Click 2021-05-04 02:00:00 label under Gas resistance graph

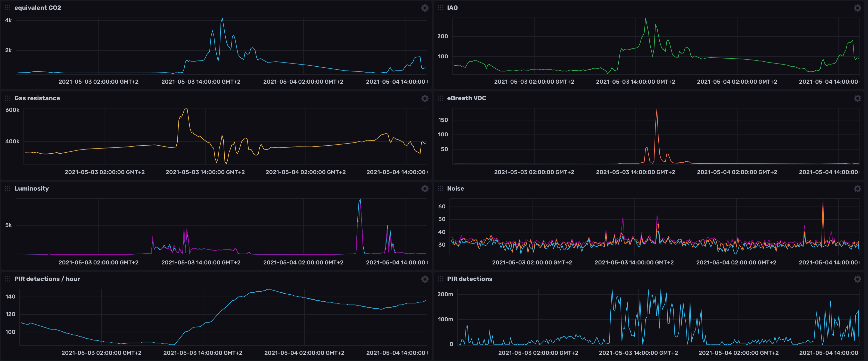click(306, 172)
